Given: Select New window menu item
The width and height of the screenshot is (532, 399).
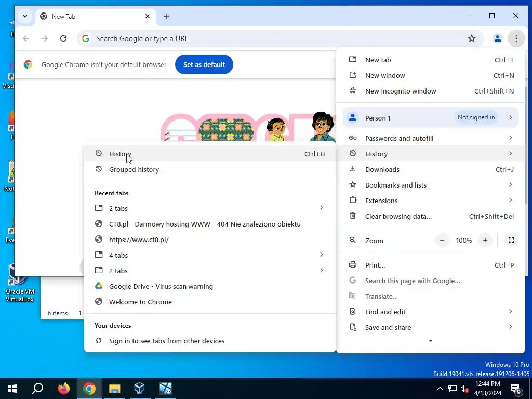Looking at the screenshot, I should (x=431, y=75).
